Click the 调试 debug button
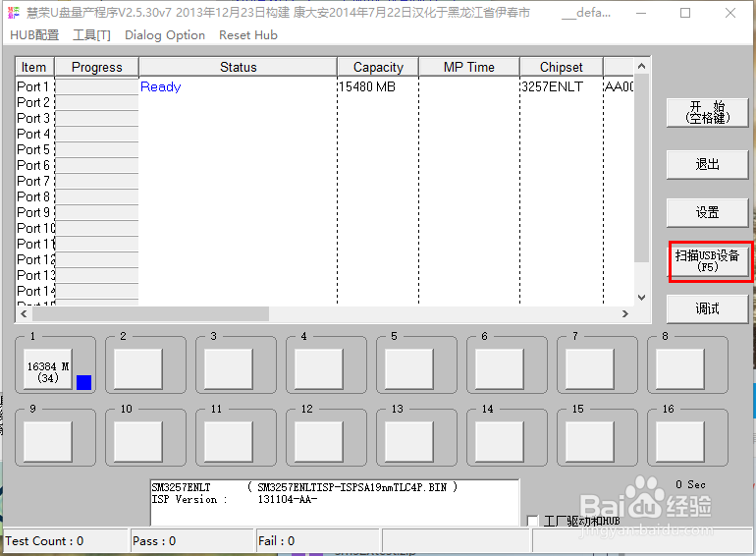This screenshot has height=556, width=756. [x=707, y=308]
